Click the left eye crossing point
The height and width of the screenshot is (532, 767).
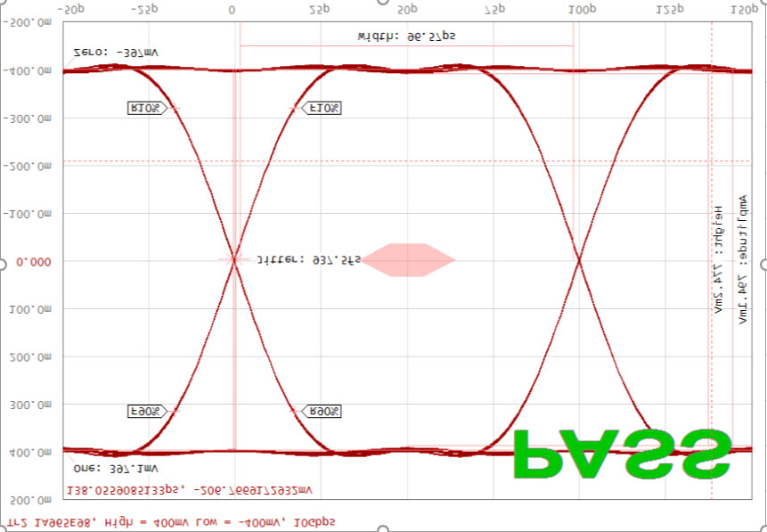[234, 260]
